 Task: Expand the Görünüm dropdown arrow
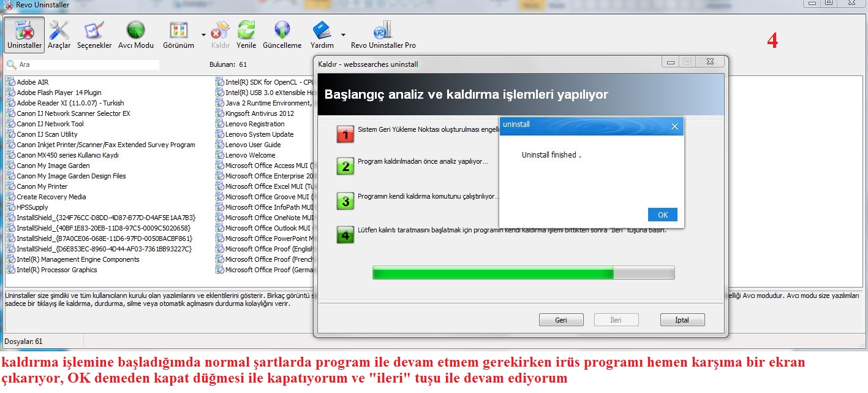203,34
